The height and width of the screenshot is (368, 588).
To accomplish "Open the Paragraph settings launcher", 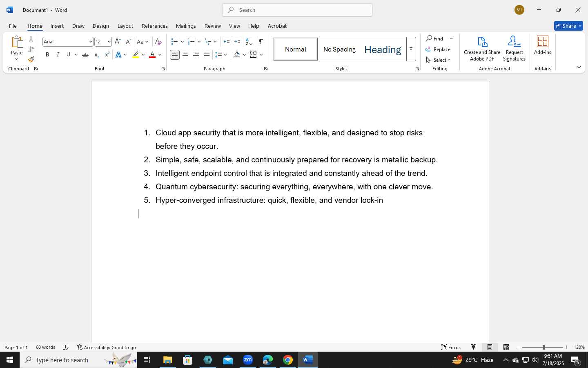I will [x=266, y=69].
